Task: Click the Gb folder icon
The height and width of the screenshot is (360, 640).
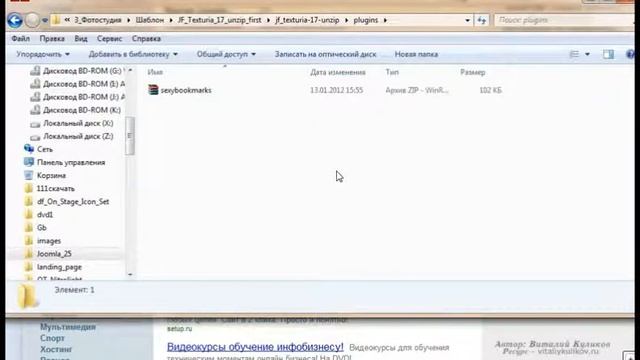Action: (x=29, y=227)
